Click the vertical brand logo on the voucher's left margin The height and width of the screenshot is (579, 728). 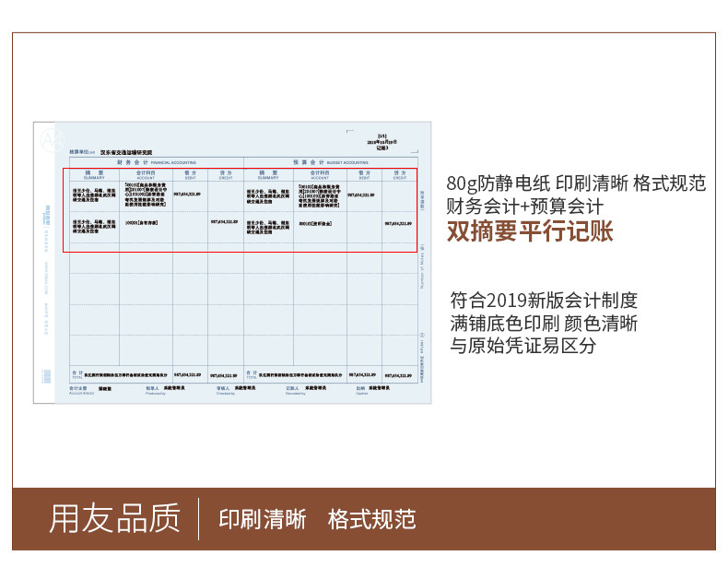coord(46,218)
